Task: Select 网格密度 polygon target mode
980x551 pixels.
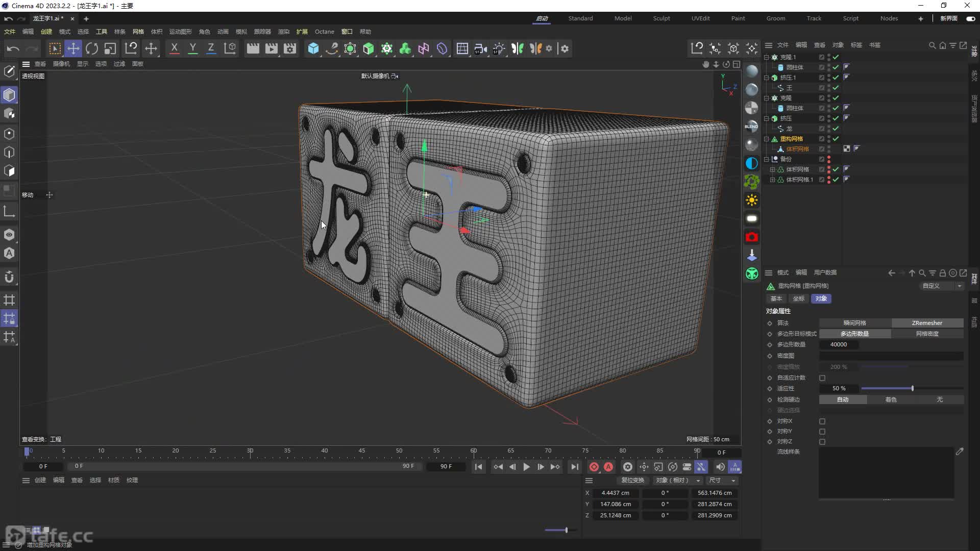Action: 927,334
